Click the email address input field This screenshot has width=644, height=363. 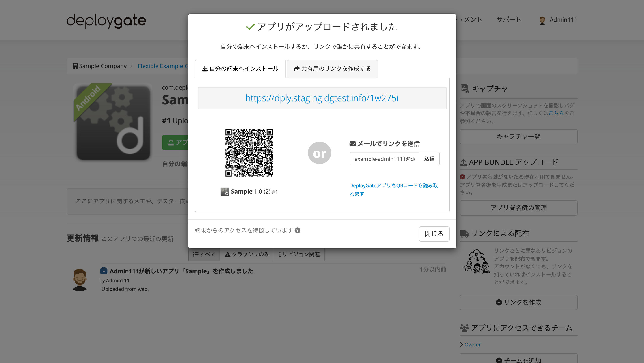384,158
